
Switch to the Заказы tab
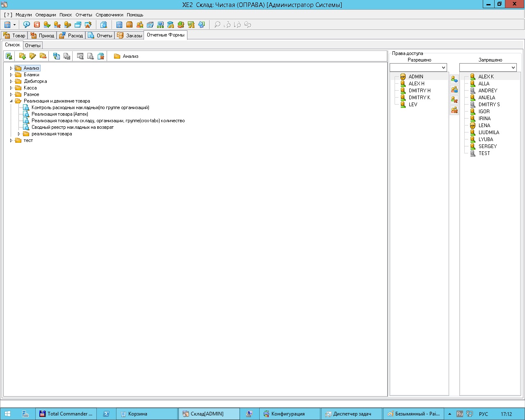(x=130, y=36)
